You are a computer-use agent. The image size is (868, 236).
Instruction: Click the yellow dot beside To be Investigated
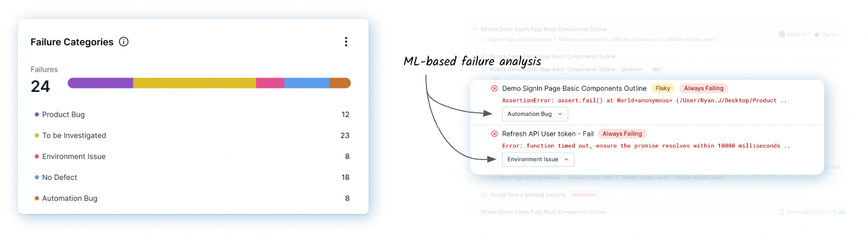coord(37,135)
